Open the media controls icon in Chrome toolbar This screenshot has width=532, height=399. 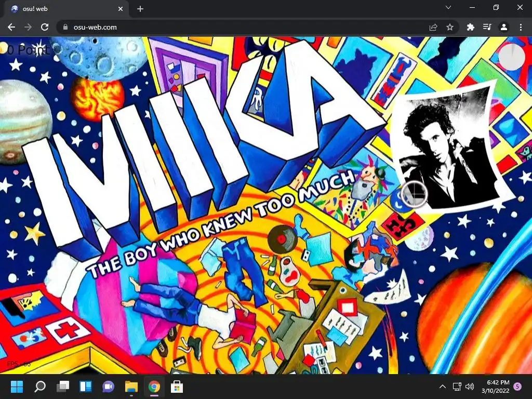[487, 27]
